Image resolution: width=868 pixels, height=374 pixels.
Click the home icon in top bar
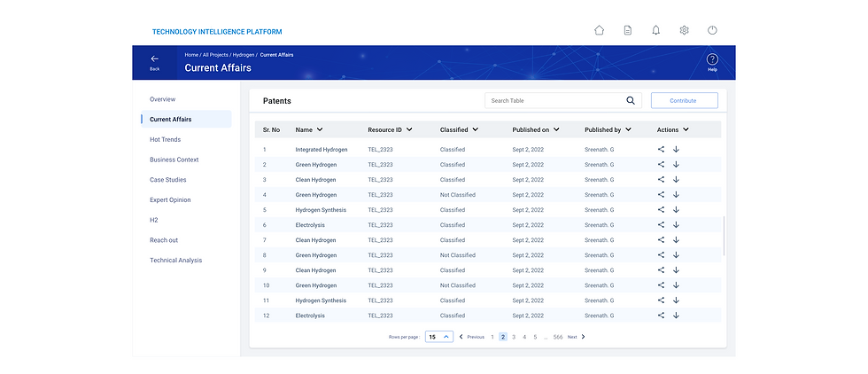point(599,30)
